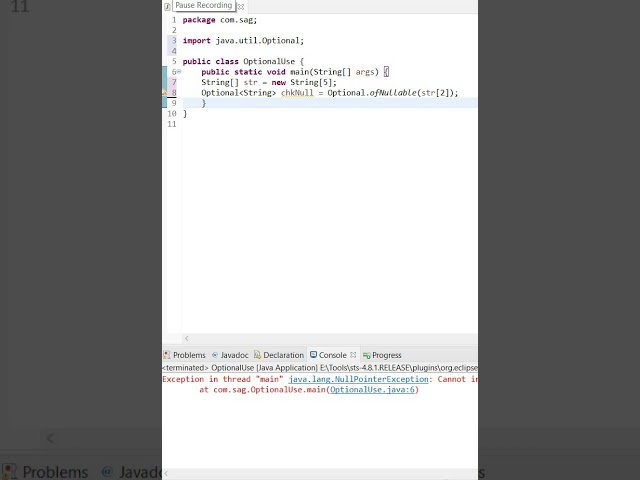Image resolution: width=640 pixels, height=480 pixels.
Task: Switch to the Javadoc tab
Action: [230, 355]
